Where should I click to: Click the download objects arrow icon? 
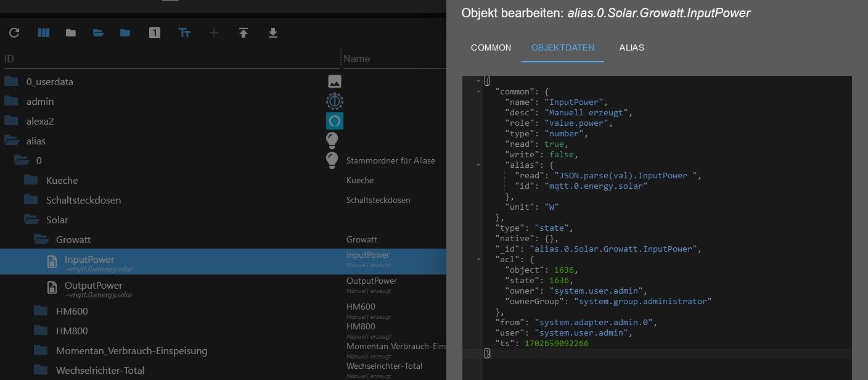273,33
